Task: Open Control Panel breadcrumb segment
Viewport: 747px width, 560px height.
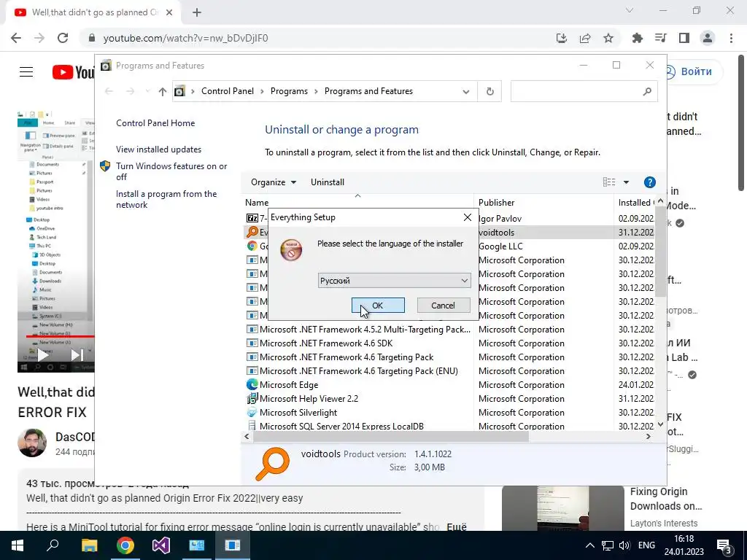Action: tap(228, 91)
